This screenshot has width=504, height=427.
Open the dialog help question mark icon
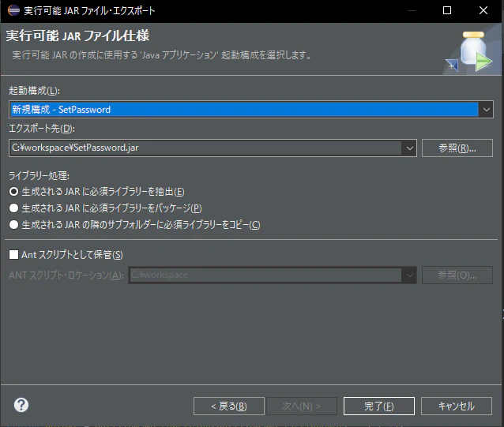coord(21,405)
